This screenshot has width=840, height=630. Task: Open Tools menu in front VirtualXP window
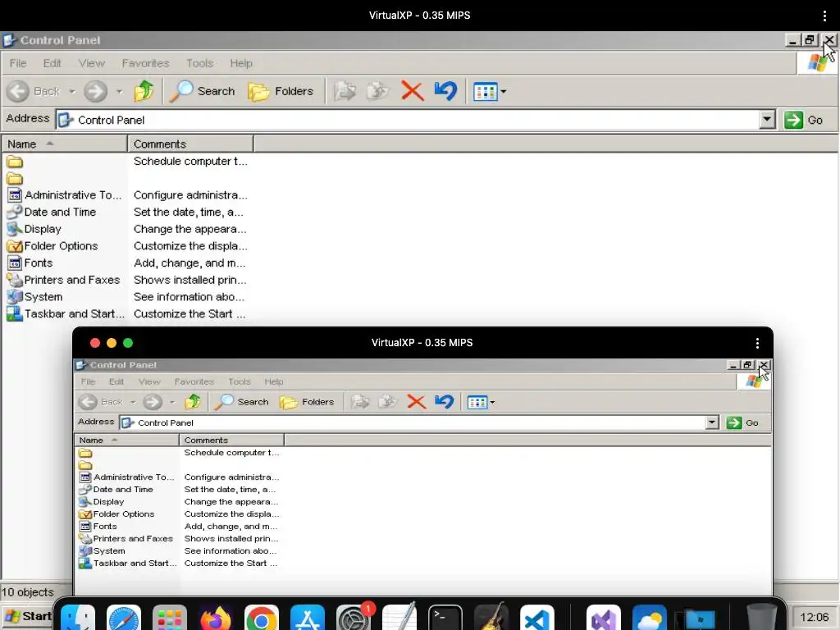(x=239, y=381)
